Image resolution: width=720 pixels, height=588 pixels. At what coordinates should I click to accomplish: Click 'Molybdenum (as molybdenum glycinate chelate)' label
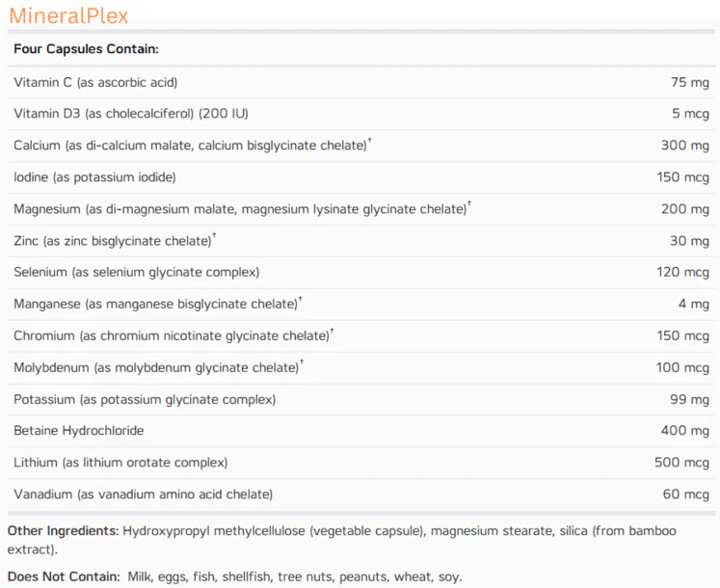[x=156, y=367]
